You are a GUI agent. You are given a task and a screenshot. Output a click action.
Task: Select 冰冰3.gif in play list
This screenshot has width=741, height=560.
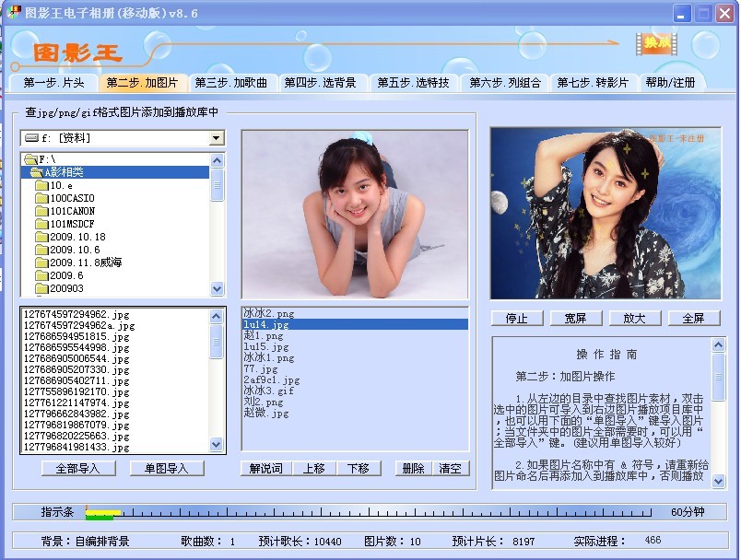269,391
